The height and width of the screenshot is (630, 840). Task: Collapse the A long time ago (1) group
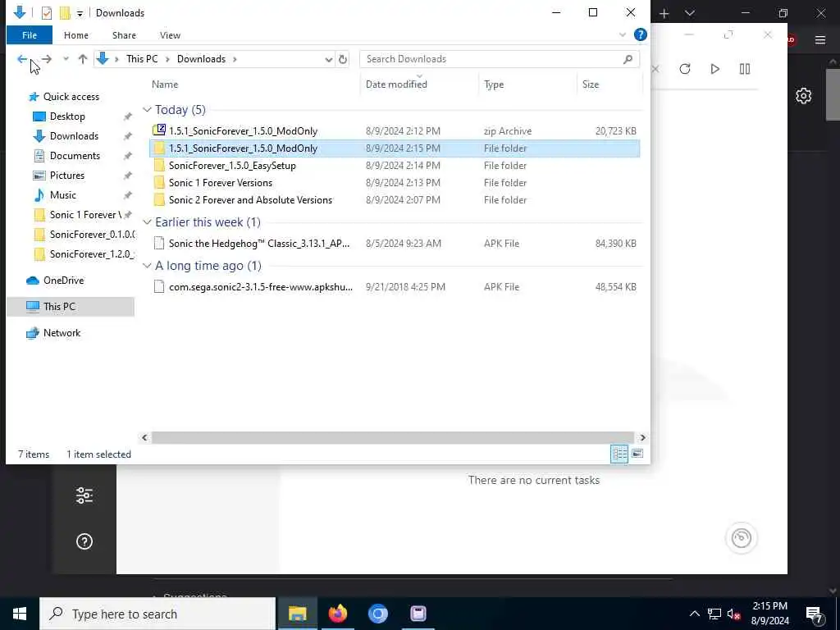[147, 266]
